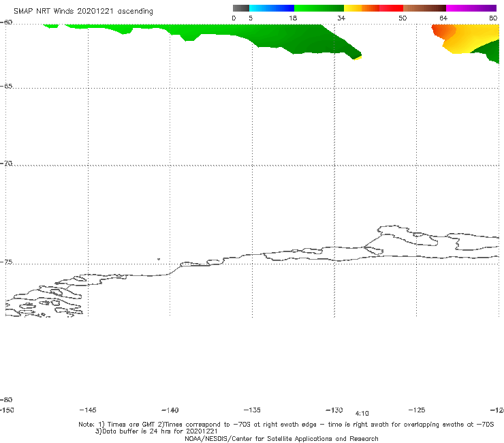Click the longitude label '-140'
This screenshot has width=504, height=443.
(170, 410)
